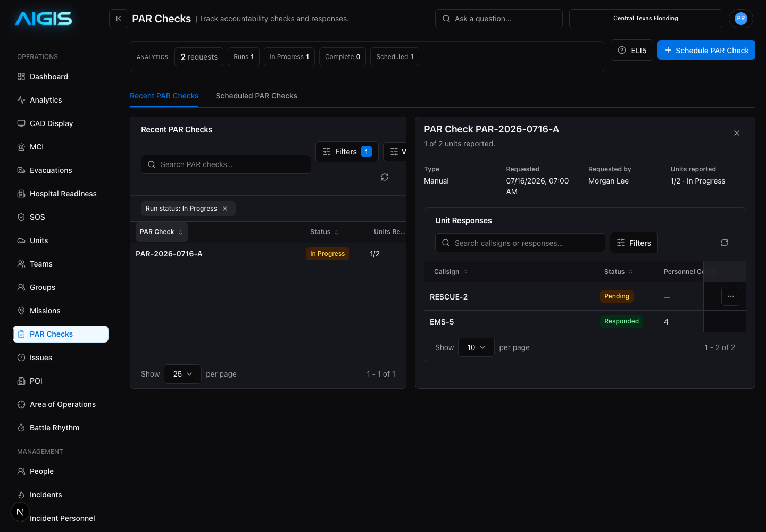The image size is (766, 532).
Task: Click the EMS-5 callsign
Action: click(442, 322)
